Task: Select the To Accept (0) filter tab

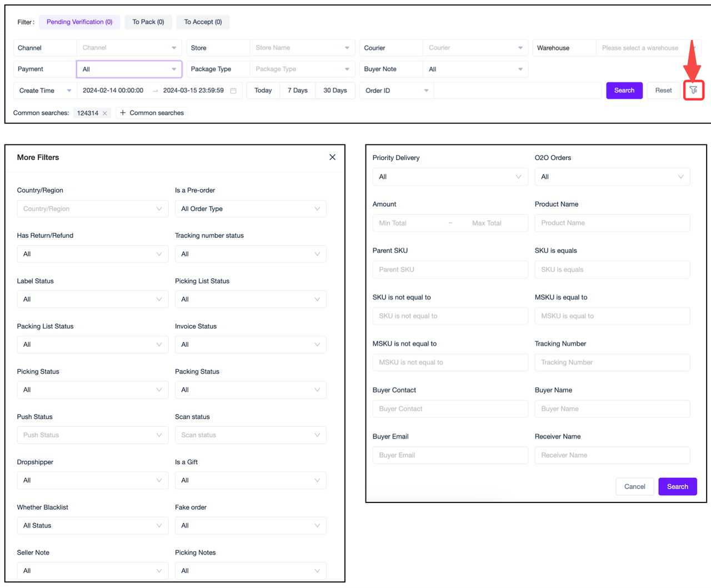Action: click(x=203, y=22)
